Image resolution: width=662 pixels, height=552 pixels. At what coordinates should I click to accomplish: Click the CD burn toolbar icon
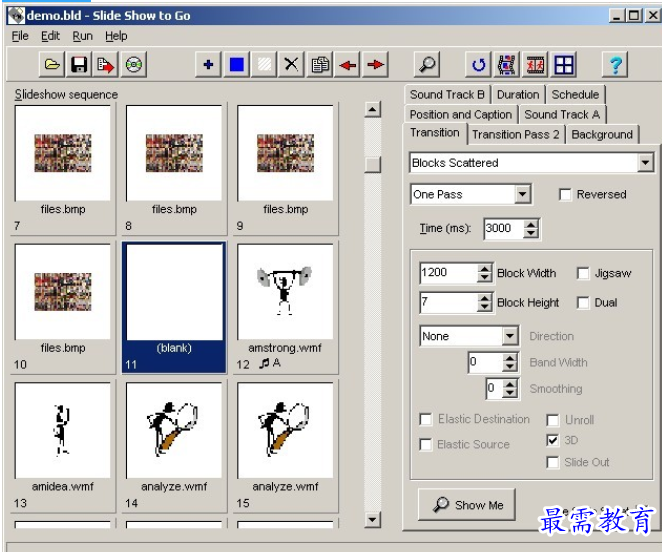133,65
